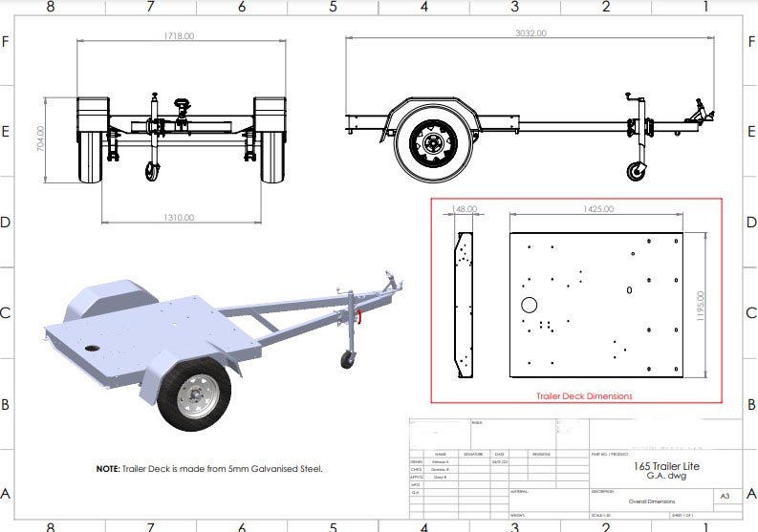Click the 704.00 height dimension text
The image size is (758, 532).
tap(40, 138)
